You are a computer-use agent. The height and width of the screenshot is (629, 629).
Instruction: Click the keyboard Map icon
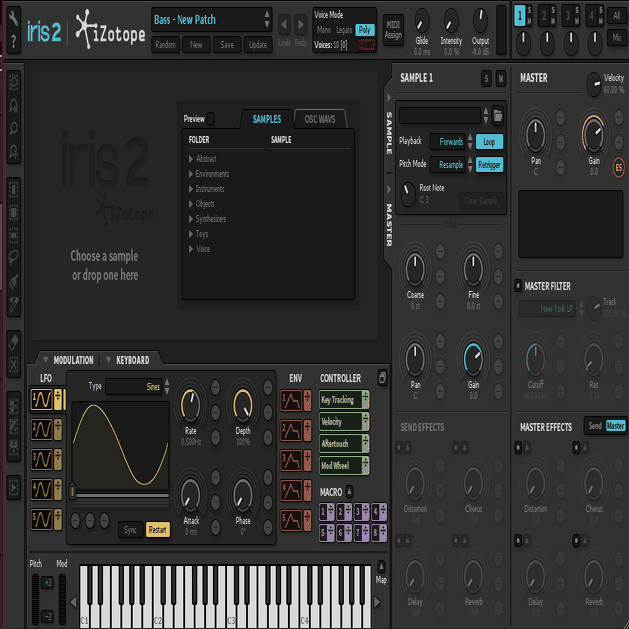click(381, 566)
